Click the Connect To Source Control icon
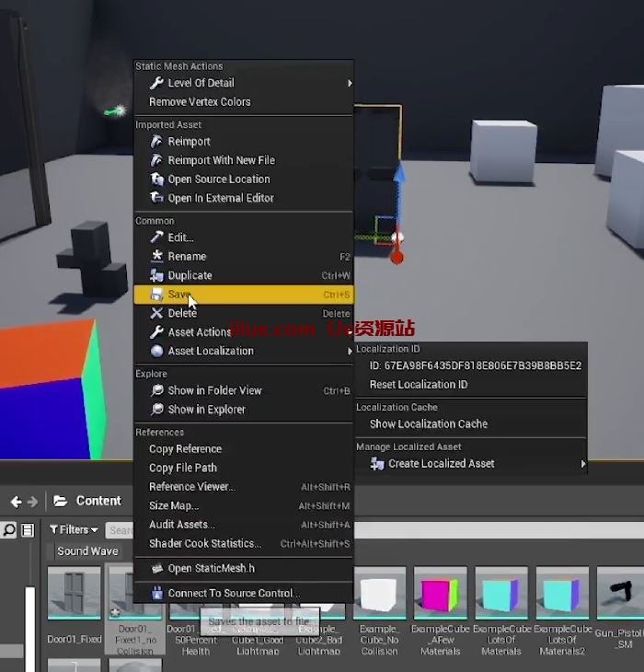 157,593
